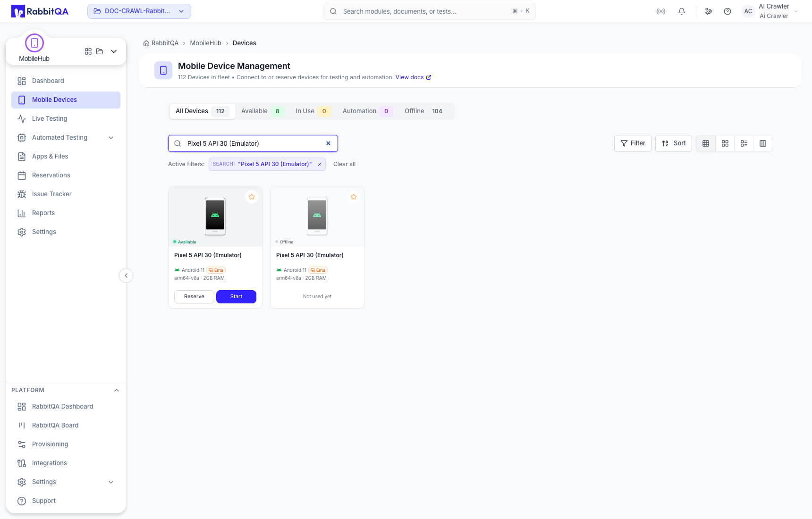Expand Platform Settings chevron
Image resolution: width=812 pixels, height=519 pixels.
[111, 482]
